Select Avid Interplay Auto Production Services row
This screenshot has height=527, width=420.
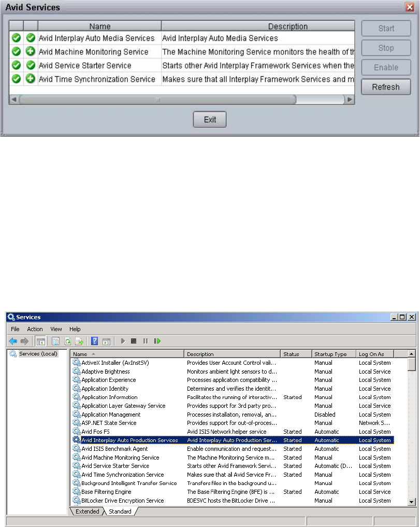pos(233,440)
